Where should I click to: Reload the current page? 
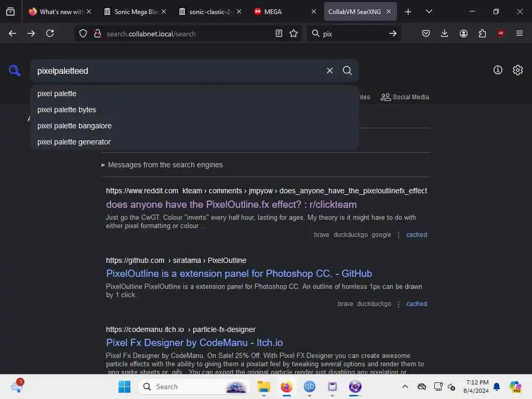[50, 33]
